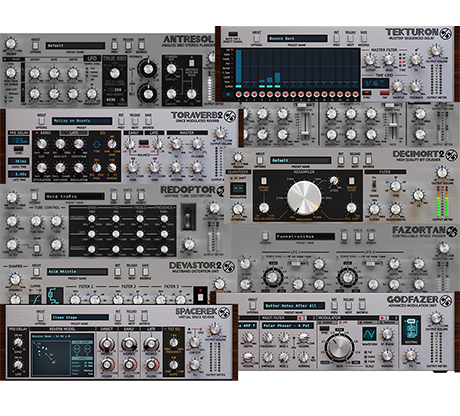Open Tekturon 'Bounce Back' preset display

[297, 38]
